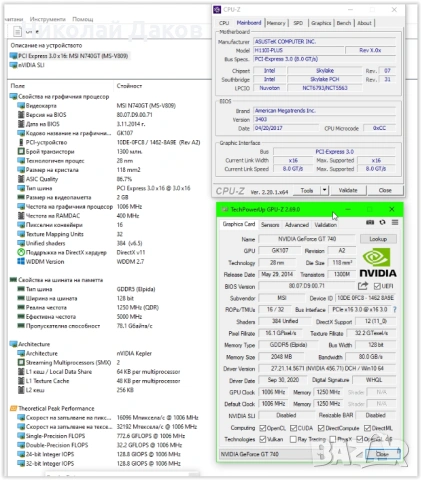Switch to the Advanced tab in GPU-Z

[x=297, y=225]
